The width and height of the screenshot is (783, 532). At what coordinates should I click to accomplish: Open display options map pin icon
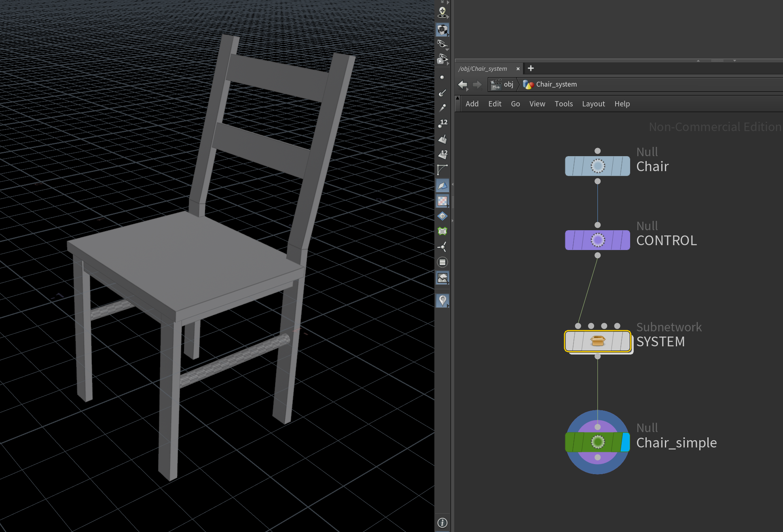pyautogui.click(x=442, y=301)
